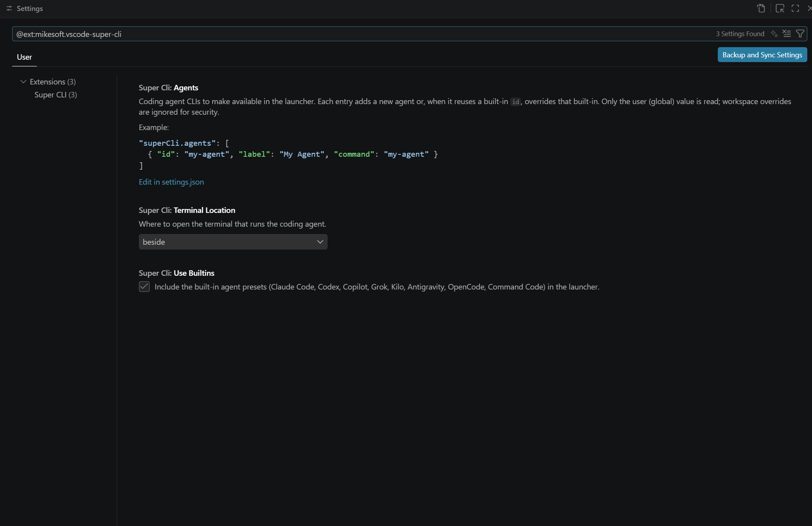Image resolution: width=812 pixels, height=526 pixels.
Task: Select the Super Cli: Terminal Location heading
Action: (187, 210)
